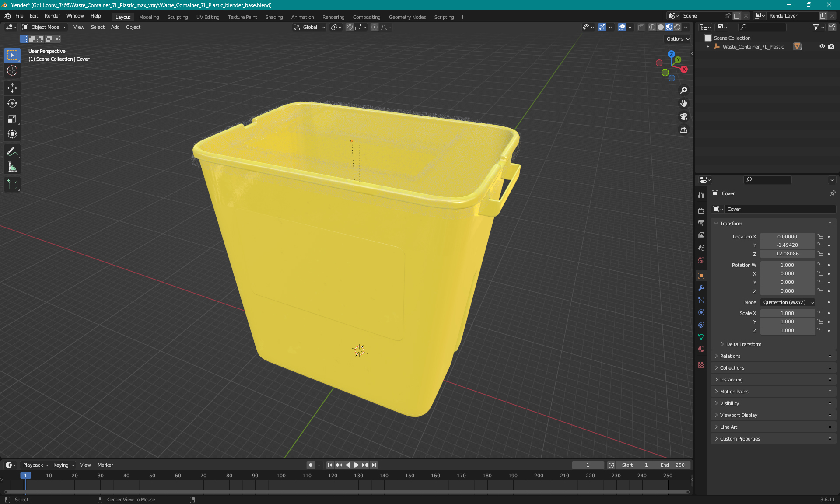840x504 pixels.
Task: Toggle snapping magnet icon
Action: click(x=350, y=27)
